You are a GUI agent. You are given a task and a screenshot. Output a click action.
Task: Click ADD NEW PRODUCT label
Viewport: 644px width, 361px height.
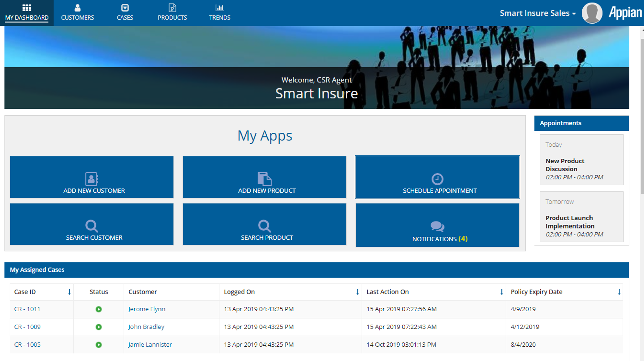(267, 191)
